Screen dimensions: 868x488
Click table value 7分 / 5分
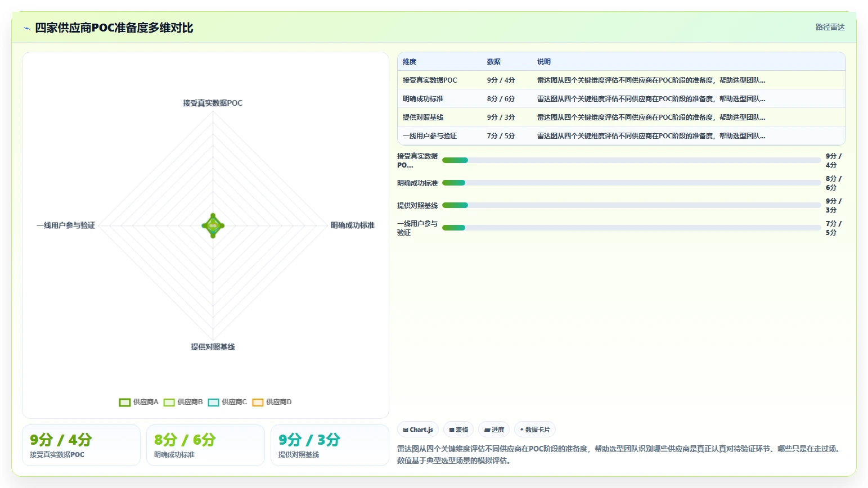pos(501,136)
